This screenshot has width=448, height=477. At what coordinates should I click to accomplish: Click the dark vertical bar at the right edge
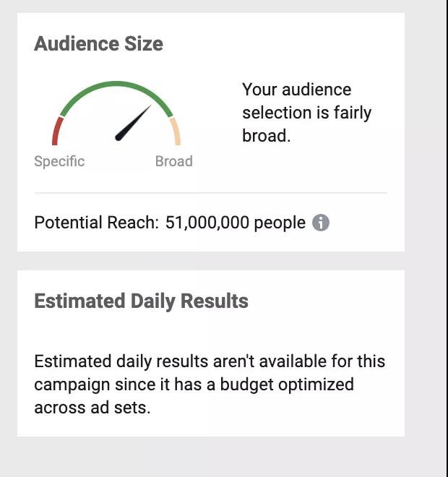pos(447,239)
